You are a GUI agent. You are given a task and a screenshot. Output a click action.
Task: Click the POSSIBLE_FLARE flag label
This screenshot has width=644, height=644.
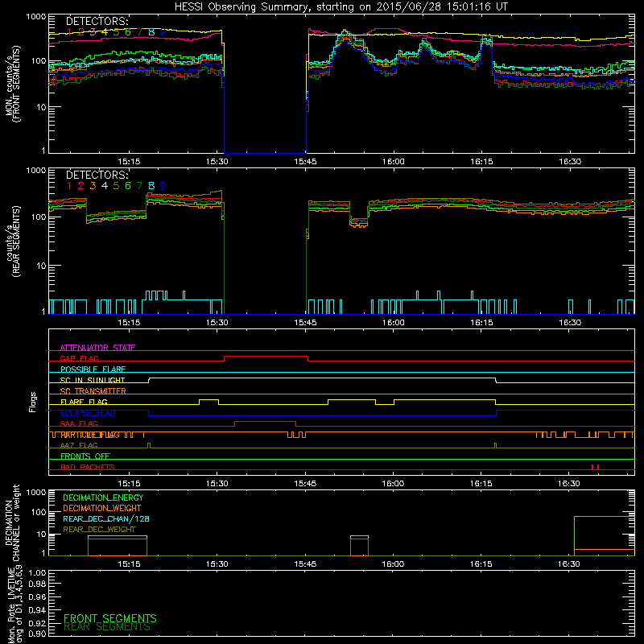click(93, 369)
